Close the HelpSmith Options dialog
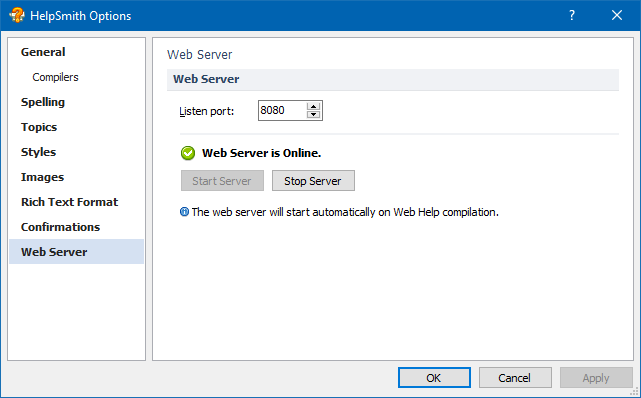The width and height of the screenshot is (641, 398). tap(616, 16)
